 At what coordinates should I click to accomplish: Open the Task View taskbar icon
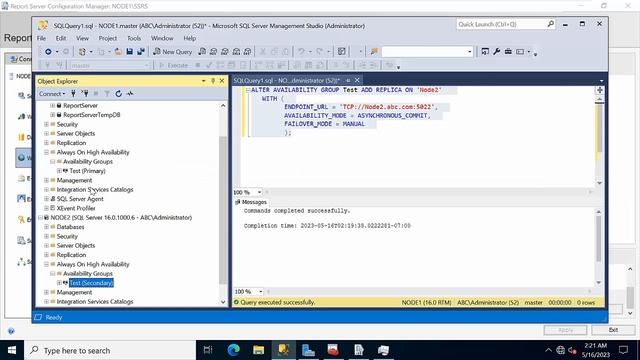tap(208, 350)
